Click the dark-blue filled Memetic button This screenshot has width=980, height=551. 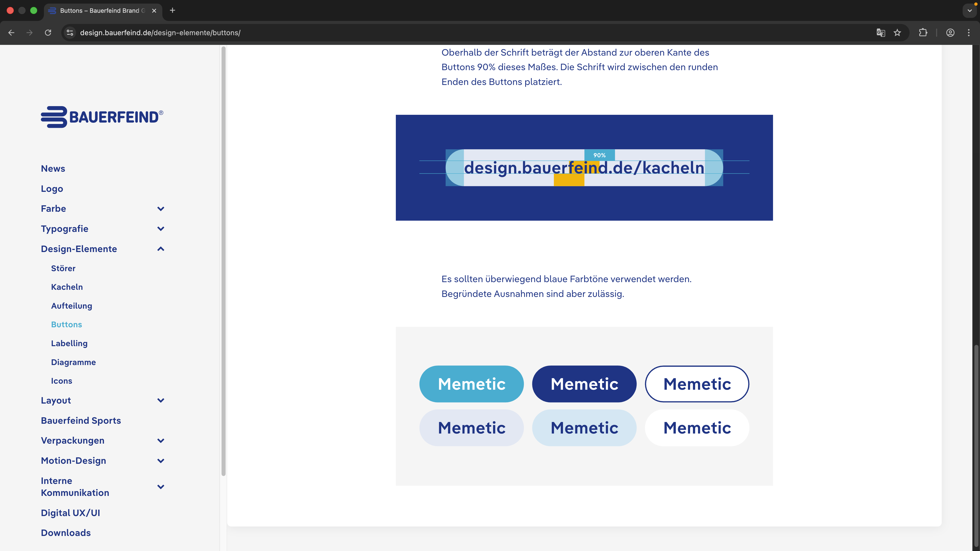(x=584, y=384)
